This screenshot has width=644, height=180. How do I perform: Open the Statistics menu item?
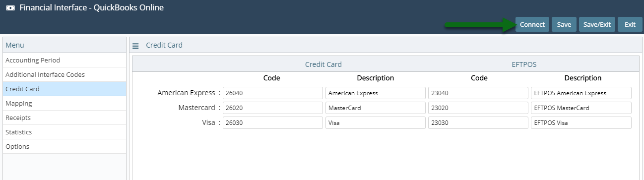pyautogui.click(x=64, y=132)
